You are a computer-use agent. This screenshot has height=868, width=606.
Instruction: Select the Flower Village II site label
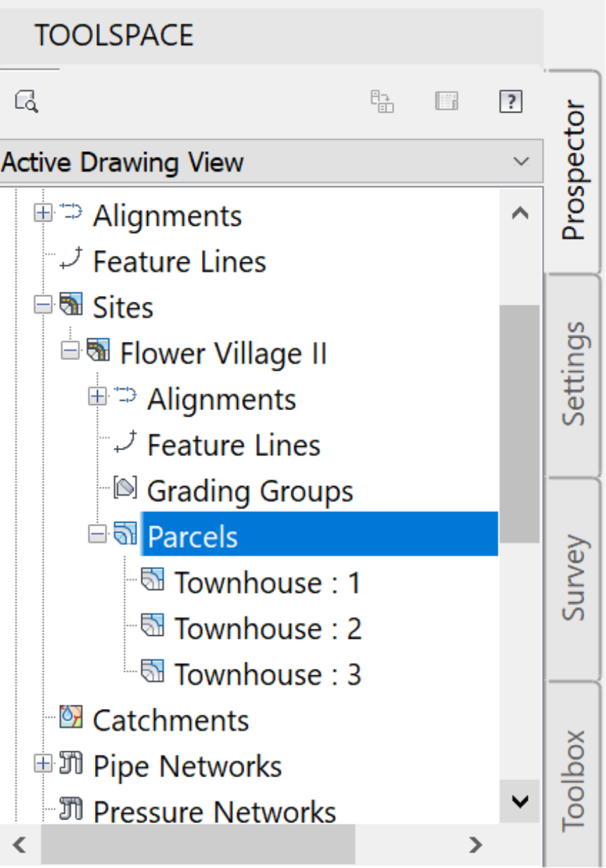[224, 353]
